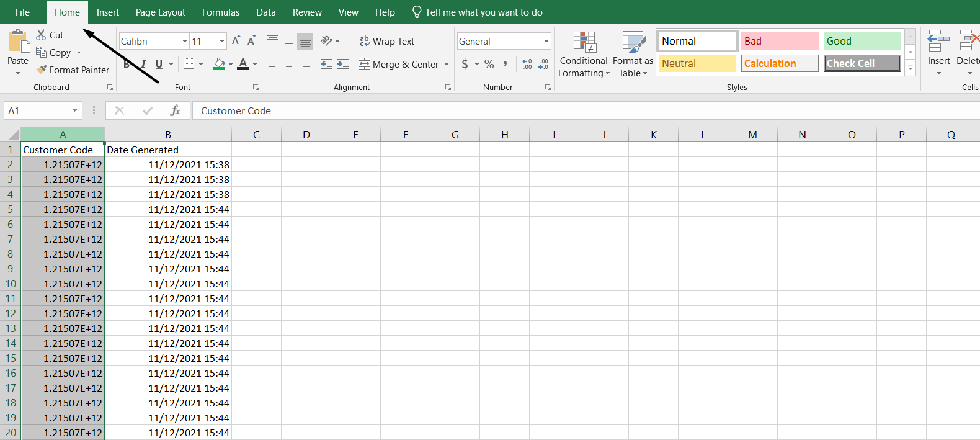Open the Merge & Center dropdown arrow

[x=447, y=64]
